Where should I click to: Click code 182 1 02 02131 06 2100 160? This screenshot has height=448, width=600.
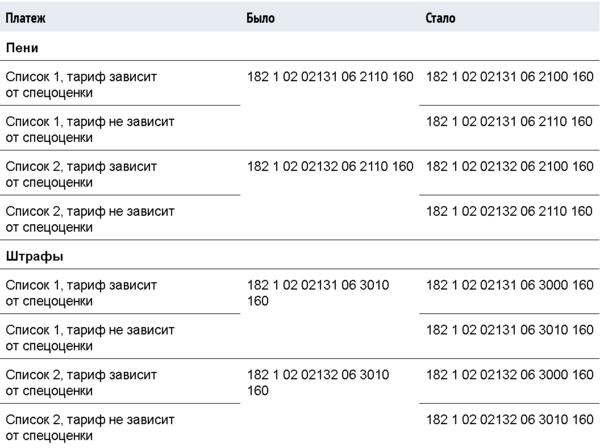pos(509,76)
